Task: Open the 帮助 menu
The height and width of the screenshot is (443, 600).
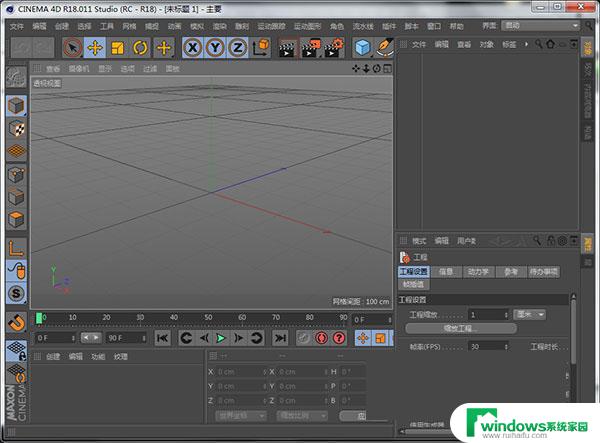Action: [457, 26]
